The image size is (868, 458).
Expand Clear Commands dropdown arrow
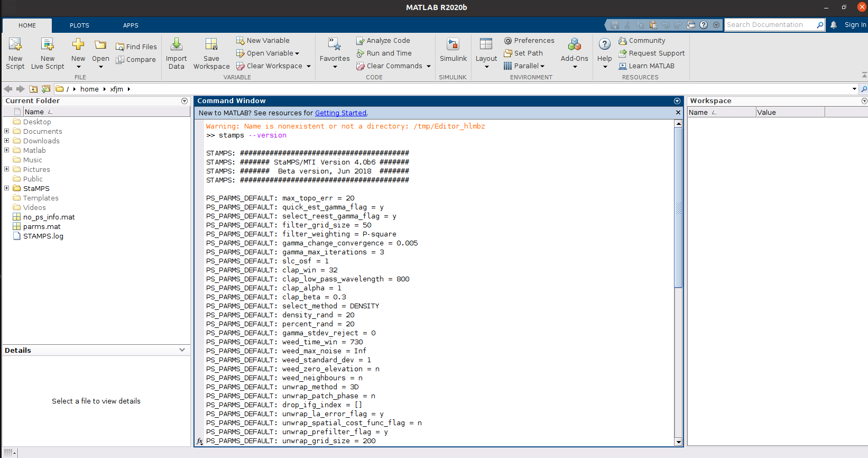pos(429,66)
